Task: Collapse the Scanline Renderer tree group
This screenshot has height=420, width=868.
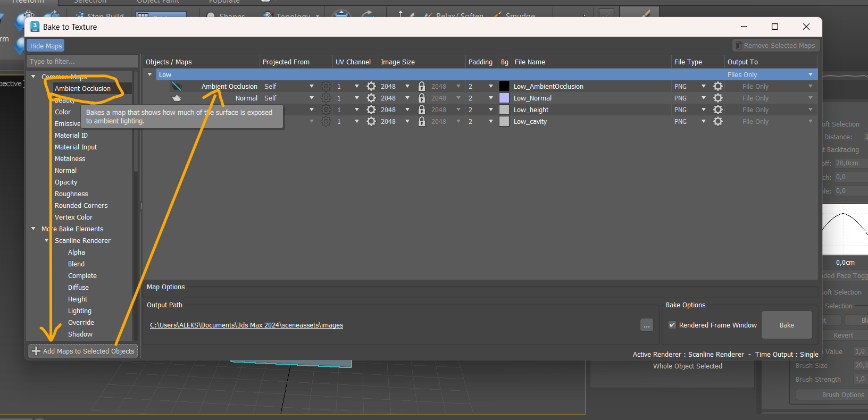Action: tap(47, 241)
